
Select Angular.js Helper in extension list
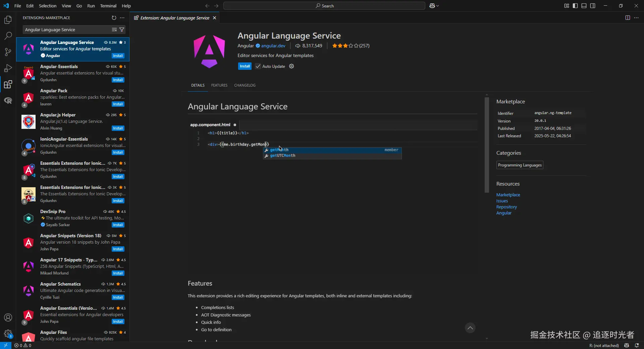point(73,121)
